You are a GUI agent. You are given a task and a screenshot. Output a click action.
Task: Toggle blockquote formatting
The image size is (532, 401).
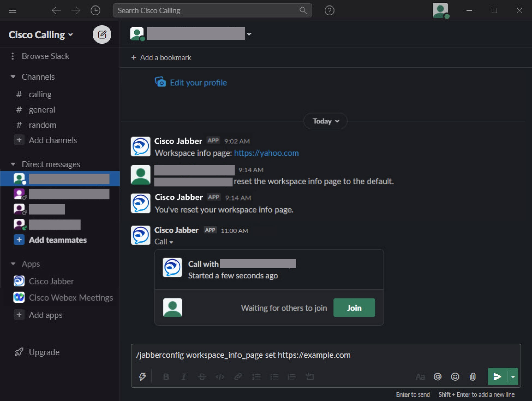pos(292,377)
